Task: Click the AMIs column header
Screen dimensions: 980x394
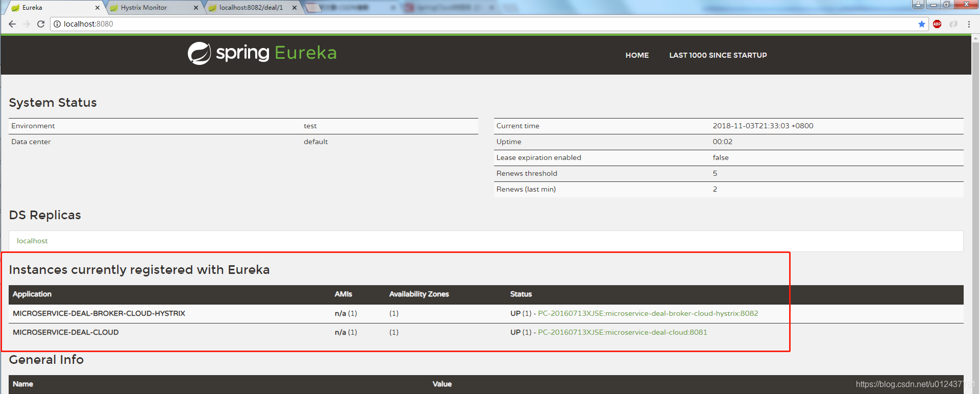Action: 344,294
